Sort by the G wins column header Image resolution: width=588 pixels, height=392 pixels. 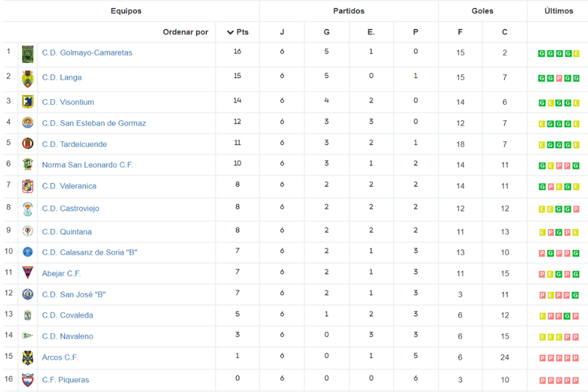326,32
